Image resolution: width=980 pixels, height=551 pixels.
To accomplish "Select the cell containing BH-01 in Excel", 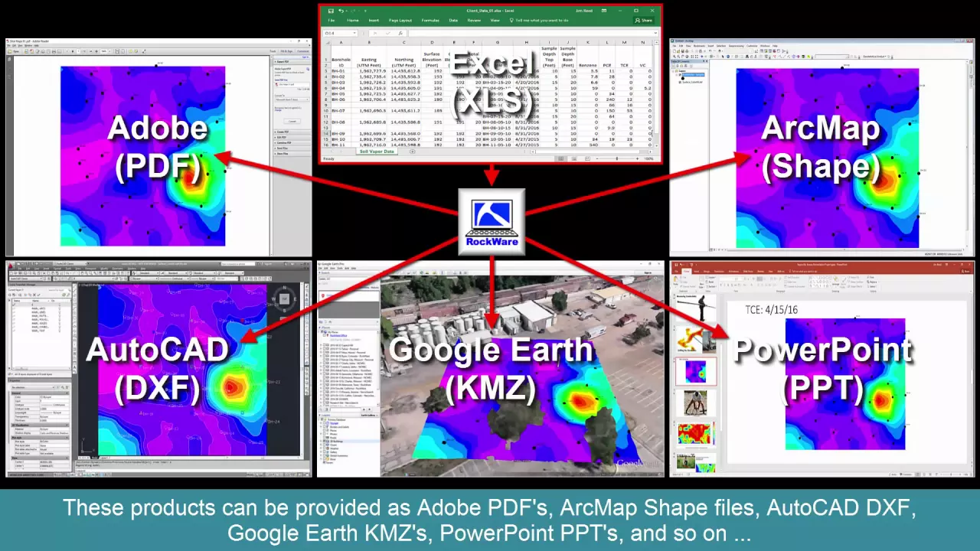I will 341,71.
